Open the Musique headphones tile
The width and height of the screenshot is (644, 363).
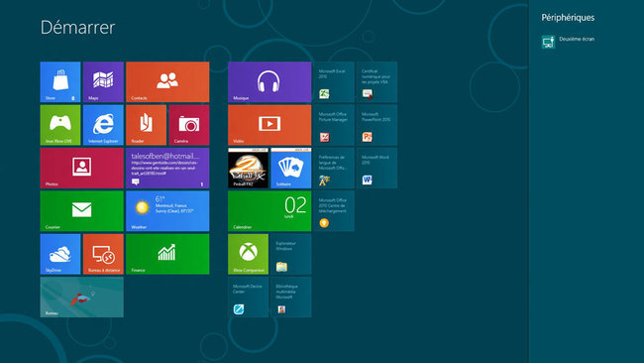click(269, 81)
